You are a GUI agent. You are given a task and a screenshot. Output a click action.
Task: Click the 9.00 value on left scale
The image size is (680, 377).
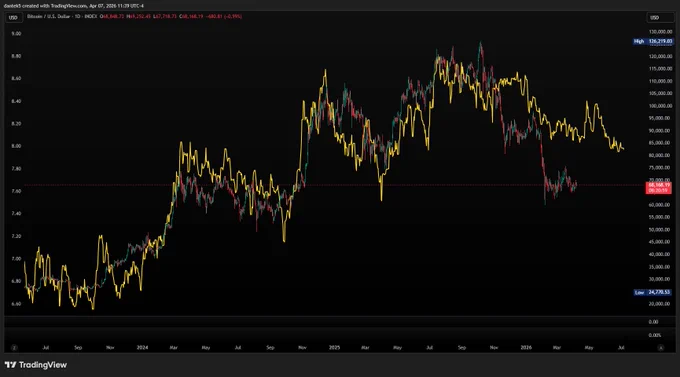[x=16, y=33]
